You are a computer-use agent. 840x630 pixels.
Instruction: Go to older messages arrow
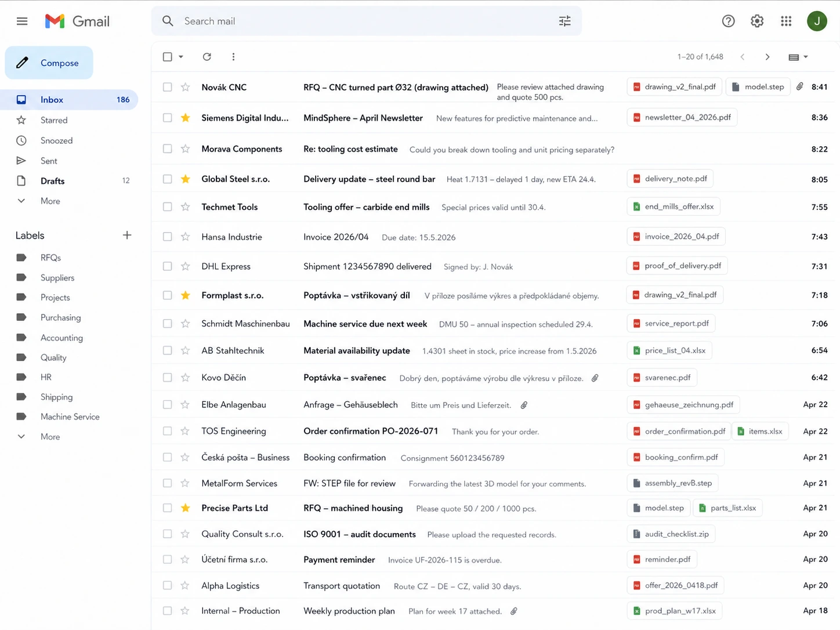click(767, 57)
